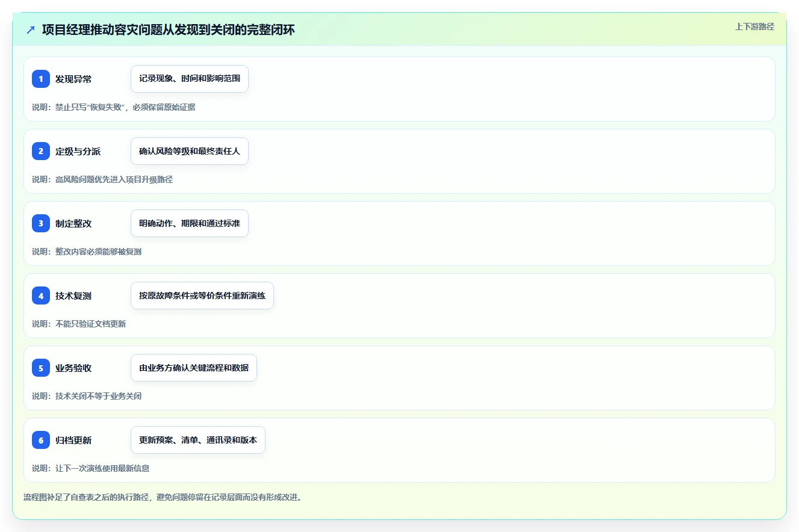The height and width of the screenshot is (532, 799).
Task: Click the 明确动作、期限和通过标准 box
Action: point(190,223)
